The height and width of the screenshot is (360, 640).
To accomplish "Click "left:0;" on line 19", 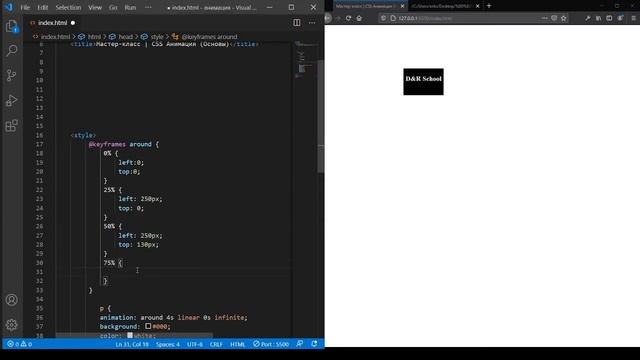I will pyautogui.click(x=131, y=162).
